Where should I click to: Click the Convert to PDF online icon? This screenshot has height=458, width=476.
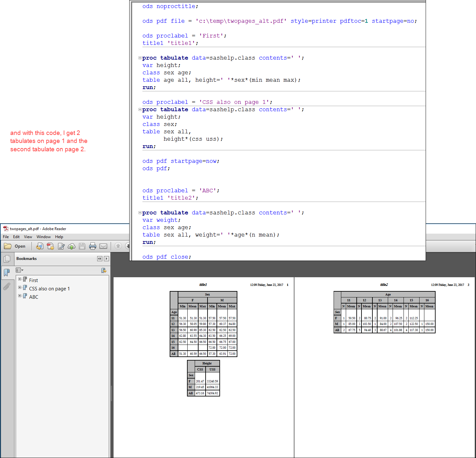[40, 246]
